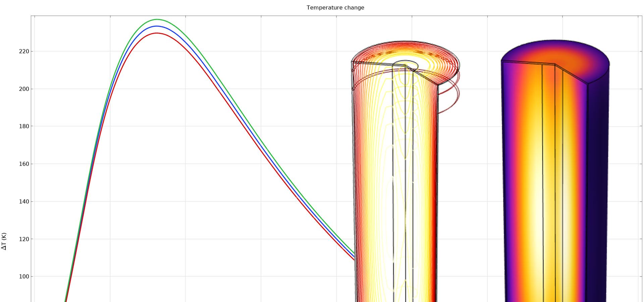Click the 160 y-axis tick label
This screenshot has width=644, height=302.
click(x=24, y=164)
